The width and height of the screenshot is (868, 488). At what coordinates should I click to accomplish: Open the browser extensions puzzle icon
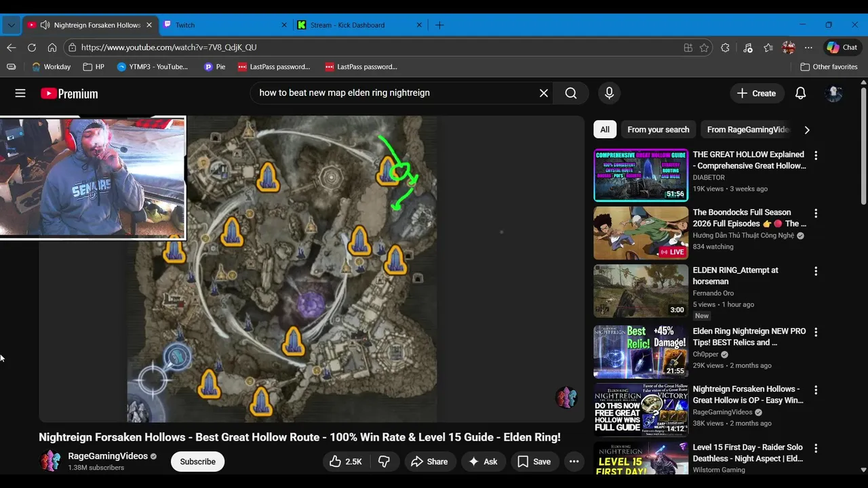(x=725, y=47)
